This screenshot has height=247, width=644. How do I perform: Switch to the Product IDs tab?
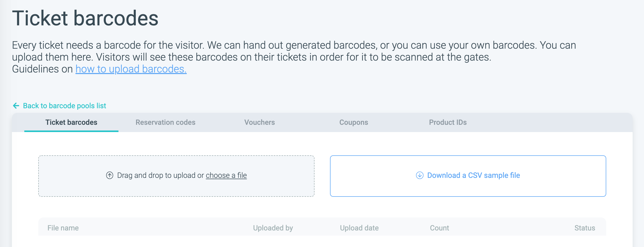[x=448, y=122]
